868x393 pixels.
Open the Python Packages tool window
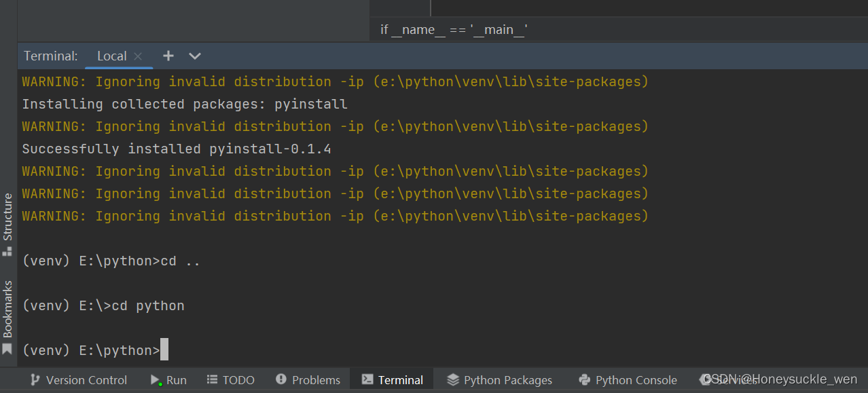tap(499, 379)
